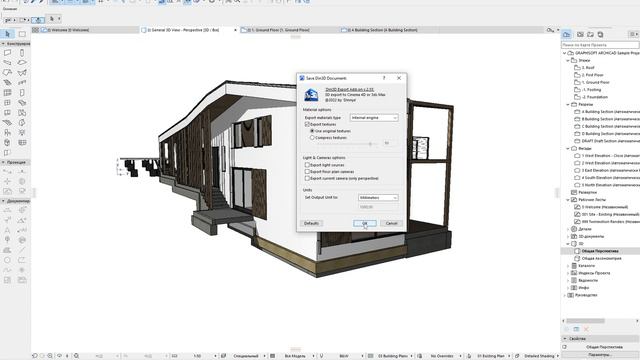This screenshot has width=640, height=360.
Task: Select the Roof tool
Action: [x=7, y=72]
